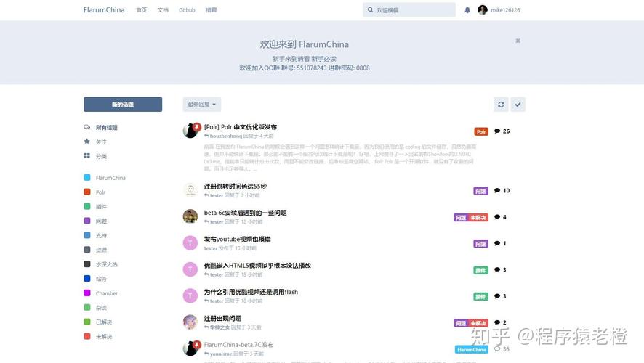Select the purple tag in sidebar

(x=101, y=221)
